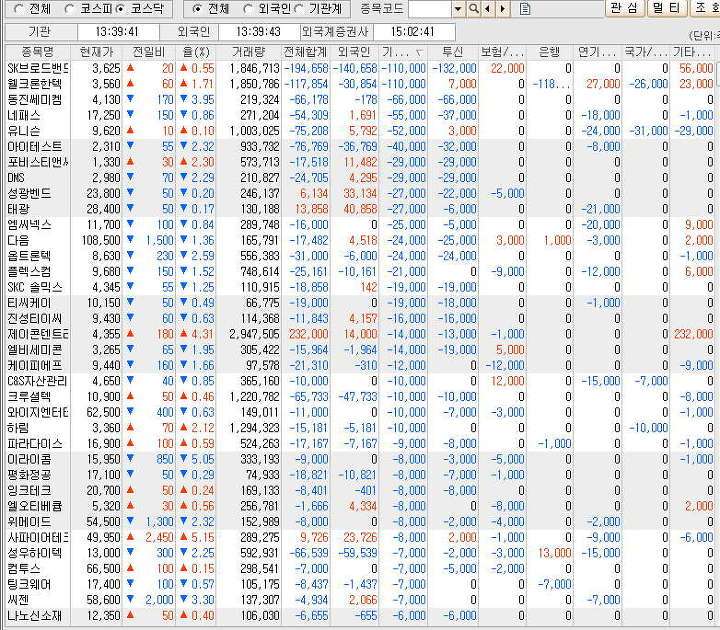The height and width of the screenshot is (630, 720).
Task: Click the 종목코드 input field
Action: [430, 9]
